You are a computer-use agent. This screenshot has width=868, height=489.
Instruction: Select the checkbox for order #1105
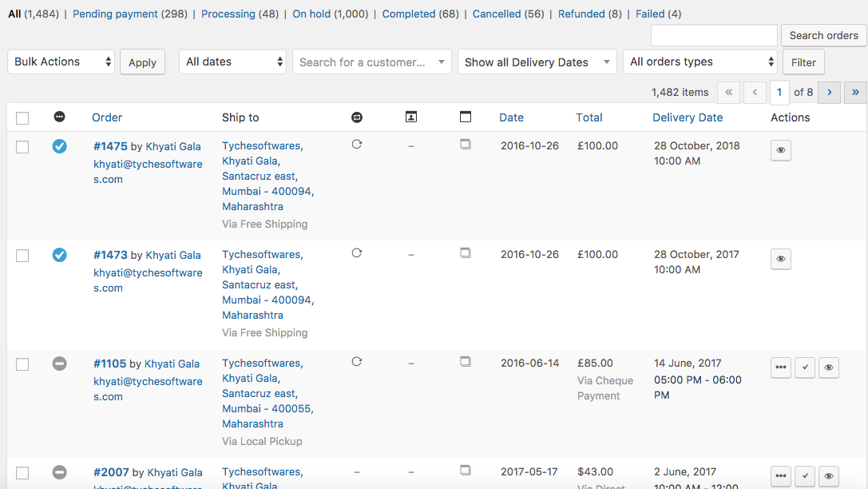22,364
